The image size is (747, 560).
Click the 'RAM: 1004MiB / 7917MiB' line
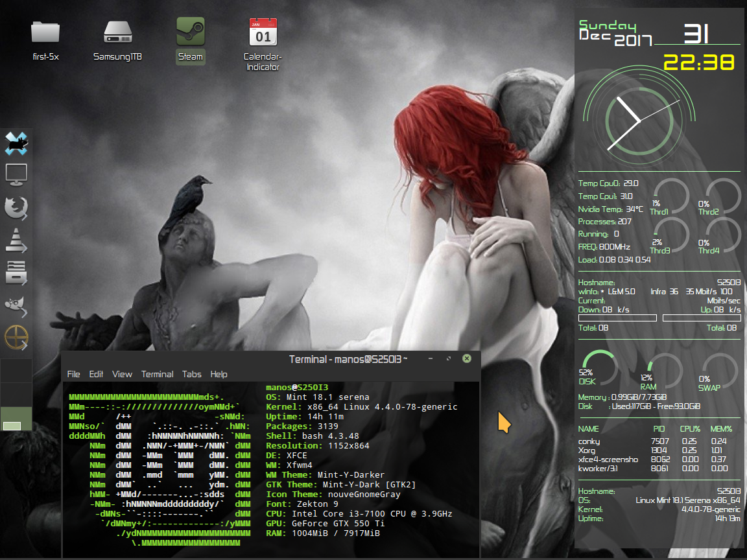point(322,533)
